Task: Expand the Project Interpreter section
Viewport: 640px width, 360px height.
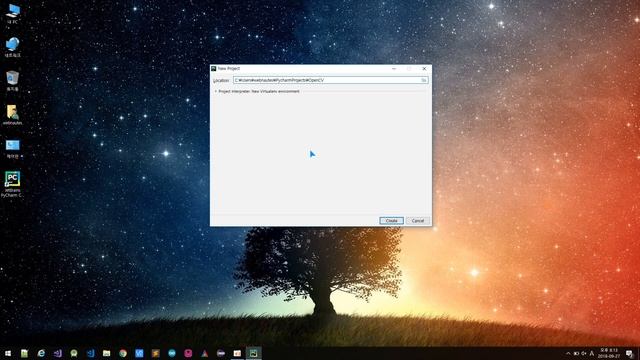Action: point(216,91)
